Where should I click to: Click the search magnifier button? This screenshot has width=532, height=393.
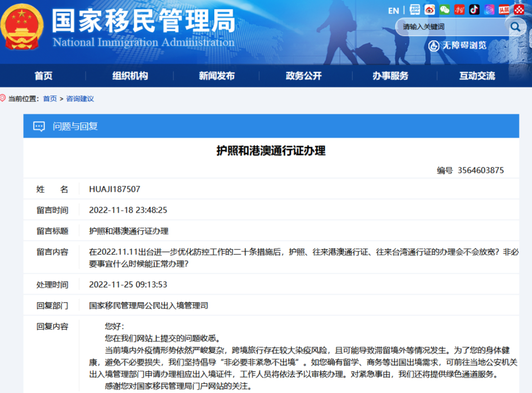(x=515, y=27)
